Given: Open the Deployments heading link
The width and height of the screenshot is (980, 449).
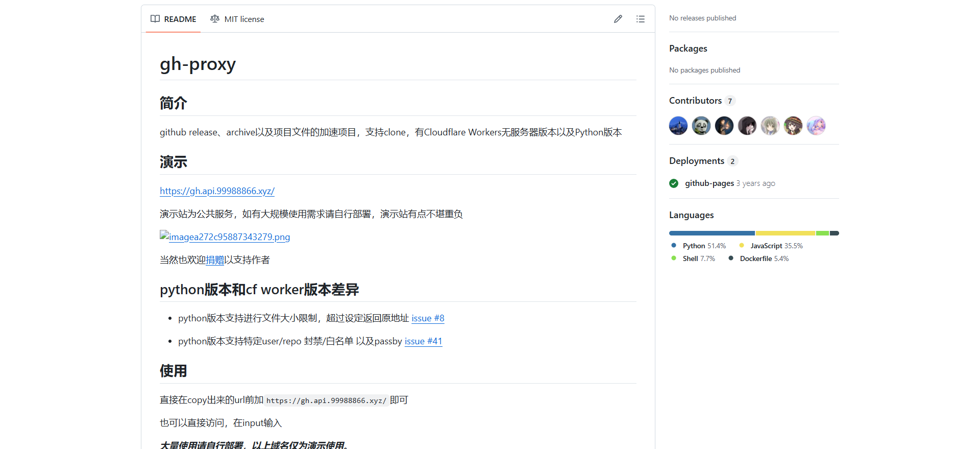Looking at the screenshot, I should (x=696, y=161).
